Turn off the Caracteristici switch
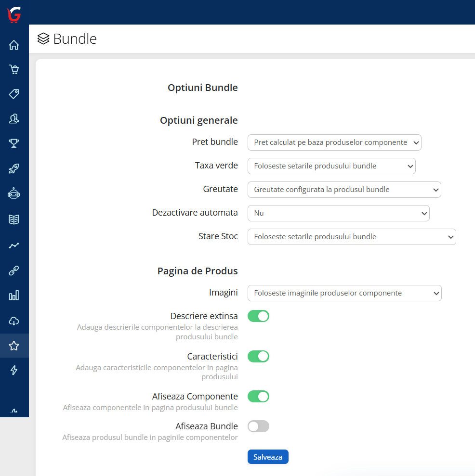Image resolution: width=475 pixels, height=476 pixels. 258,356
